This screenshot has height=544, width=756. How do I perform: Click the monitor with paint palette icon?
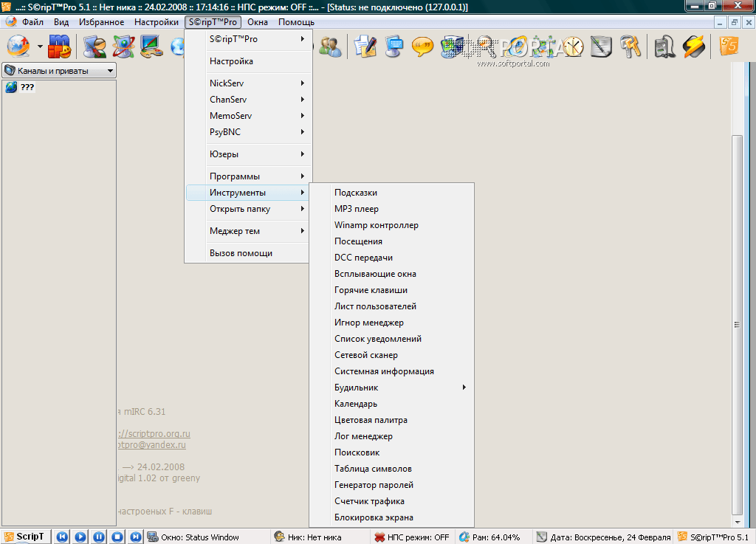coord(152,47)
